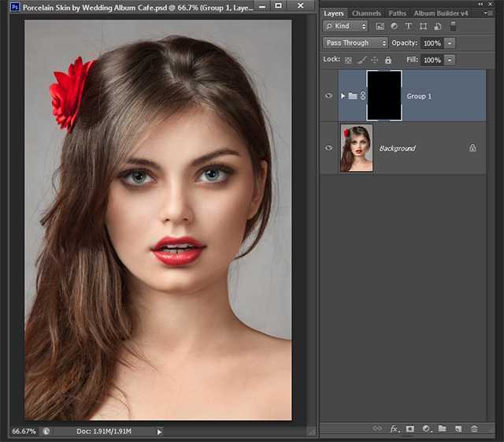The height and width of the screenshot is (442, 504).
Task: Toggle Background layer eye icon
Action: [x=329, y=147]
